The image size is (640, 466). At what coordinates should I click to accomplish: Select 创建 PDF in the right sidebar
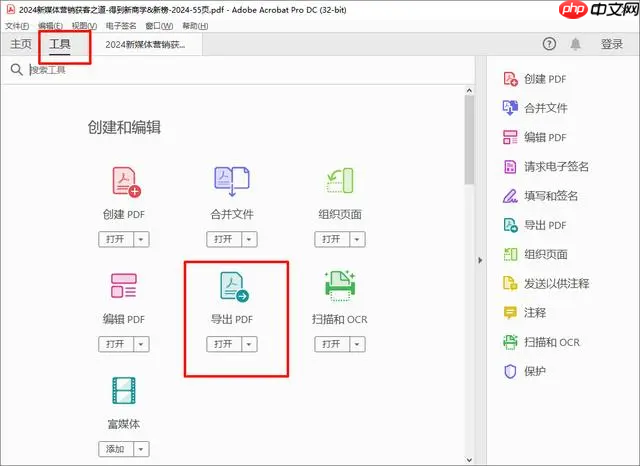[535, 79]
